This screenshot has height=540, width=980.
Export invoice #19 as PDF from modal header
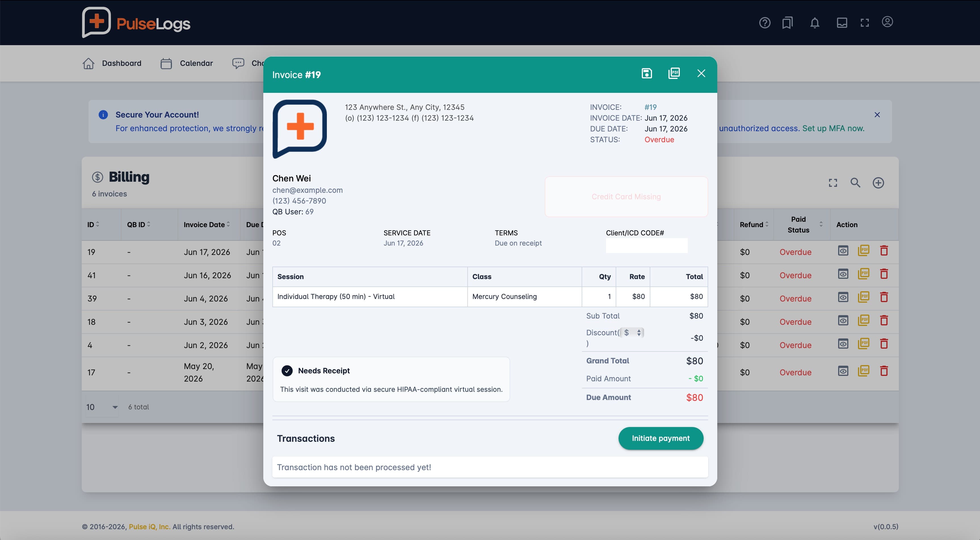674,73
